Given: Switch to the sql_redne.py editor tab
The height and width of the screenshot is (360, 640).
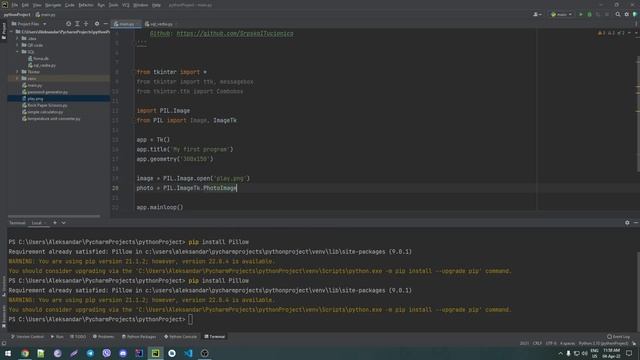Looking at the screenshot, I should 159,24.
